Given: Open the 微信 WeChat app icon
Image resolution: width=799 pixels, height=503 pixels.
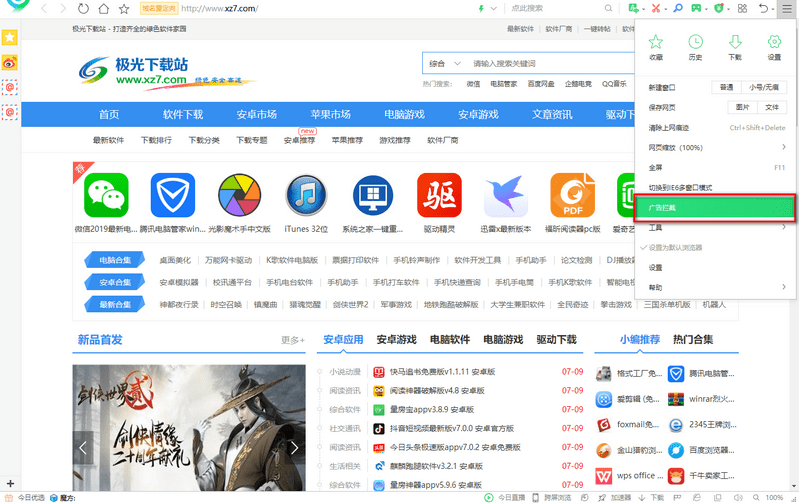Looking at the screenshot, I should point(106,195).
